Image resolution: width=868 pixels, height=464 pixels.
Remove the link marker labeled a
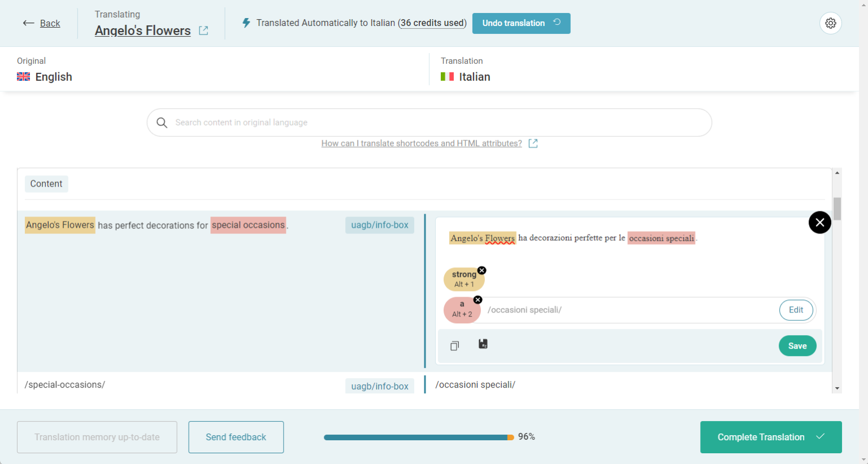coord(478,300)
